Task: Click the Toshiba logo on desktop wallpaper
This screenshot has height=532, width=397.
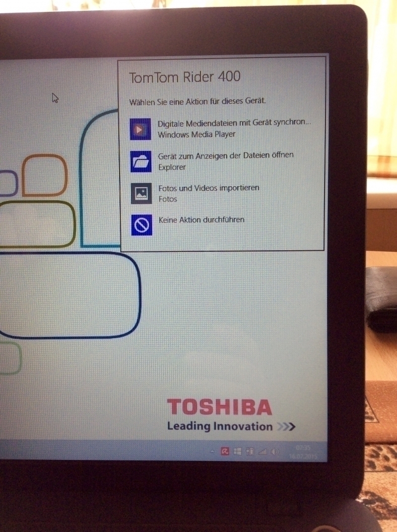Action: pyautogui.click(x=219, y=407)
